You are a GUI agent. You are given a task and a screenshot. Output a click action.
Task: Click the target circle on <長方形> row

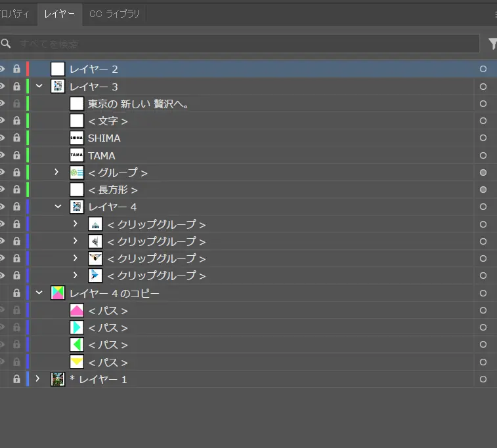[x=483, y=190]
